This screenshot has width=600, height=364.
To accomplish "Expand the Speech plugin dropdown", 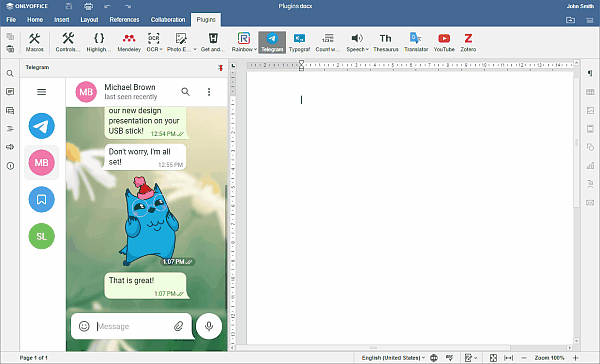I will (367, 49).
